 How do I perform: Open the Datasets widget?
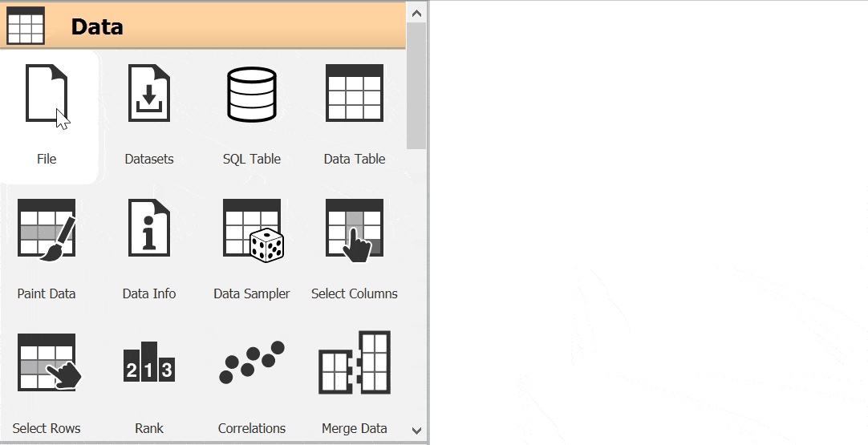click(149, 93)
